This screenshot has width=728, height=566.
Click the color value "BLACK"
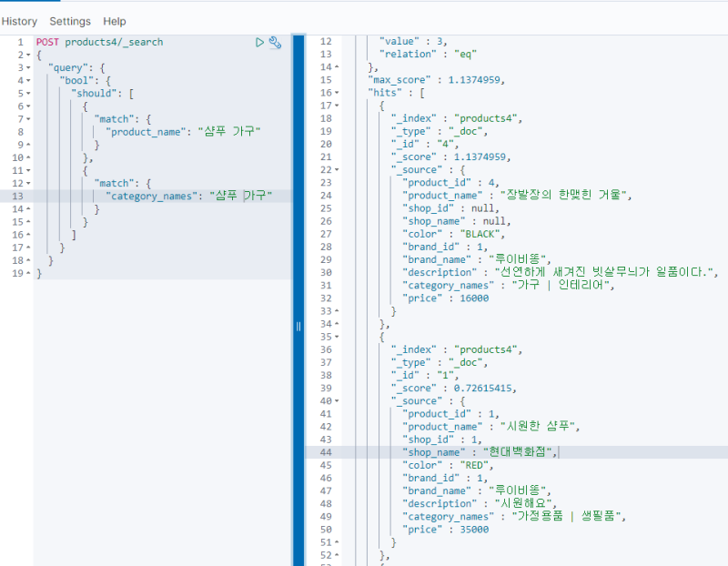coord(480,234)
